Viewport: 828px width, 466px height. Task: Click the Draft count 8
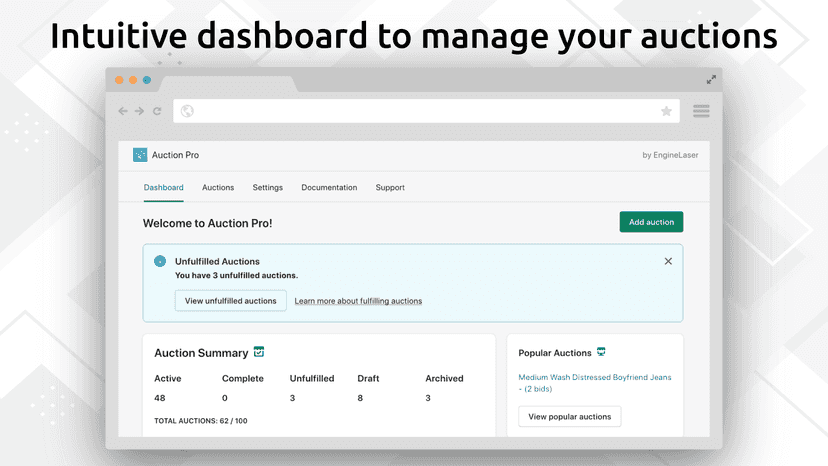click(360, 398)
